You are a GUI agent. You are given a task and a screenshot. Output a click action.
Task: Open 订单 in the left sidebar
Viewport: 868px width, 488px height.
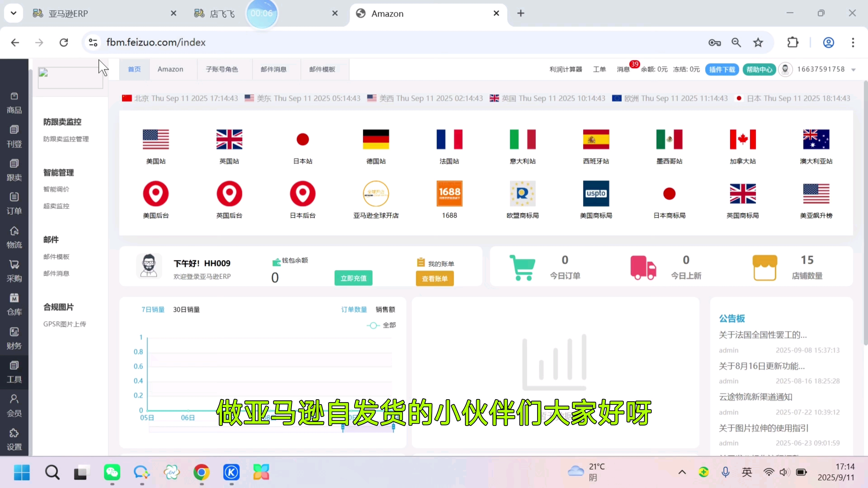pyautogui.click(x=14, y=204)
